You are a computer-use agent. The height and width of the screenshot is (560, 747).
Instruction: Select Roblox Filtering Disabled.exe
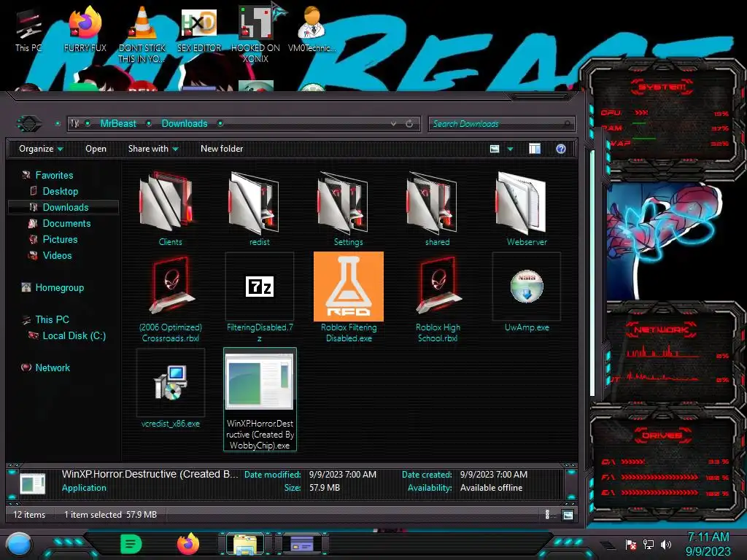tap(348, 298)
